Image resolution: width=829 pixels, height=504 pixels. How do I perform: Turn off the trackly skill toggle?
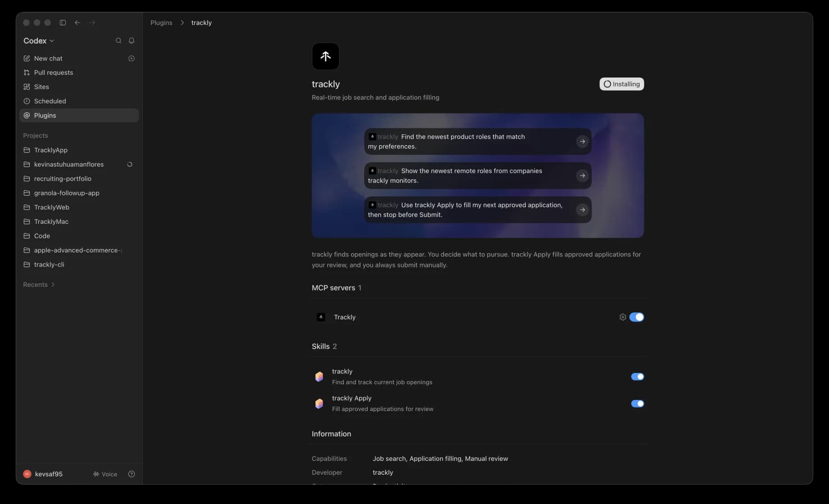point(638,377)
